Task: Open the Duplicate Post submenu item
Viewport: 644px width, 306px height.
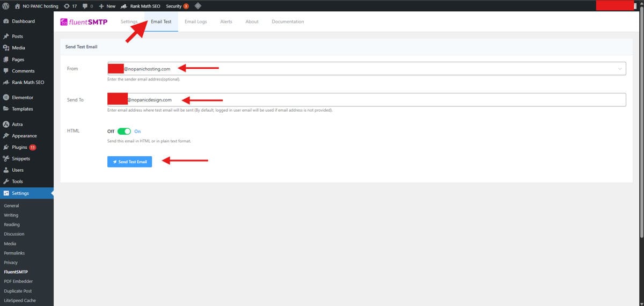Action: coord(18,291)
